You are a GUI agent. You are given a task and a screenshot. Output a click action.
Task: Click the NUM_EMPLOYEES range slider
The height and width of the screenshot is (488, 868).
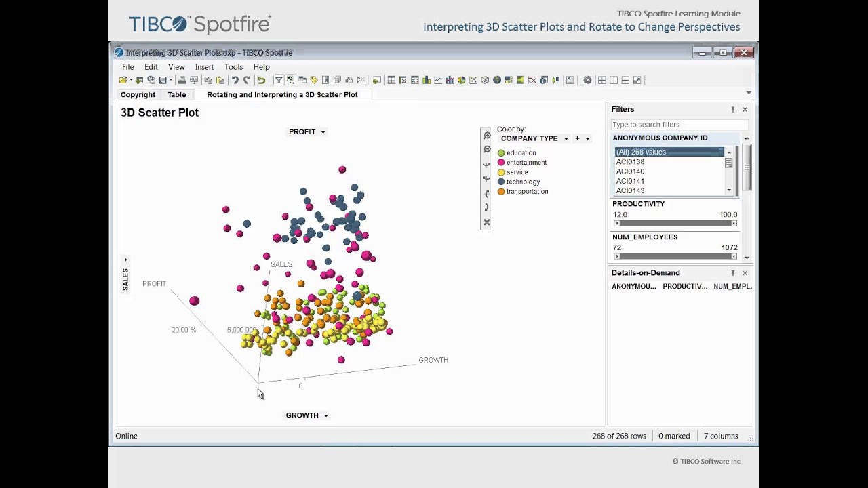pyautogui.click(x=675, y=256)
